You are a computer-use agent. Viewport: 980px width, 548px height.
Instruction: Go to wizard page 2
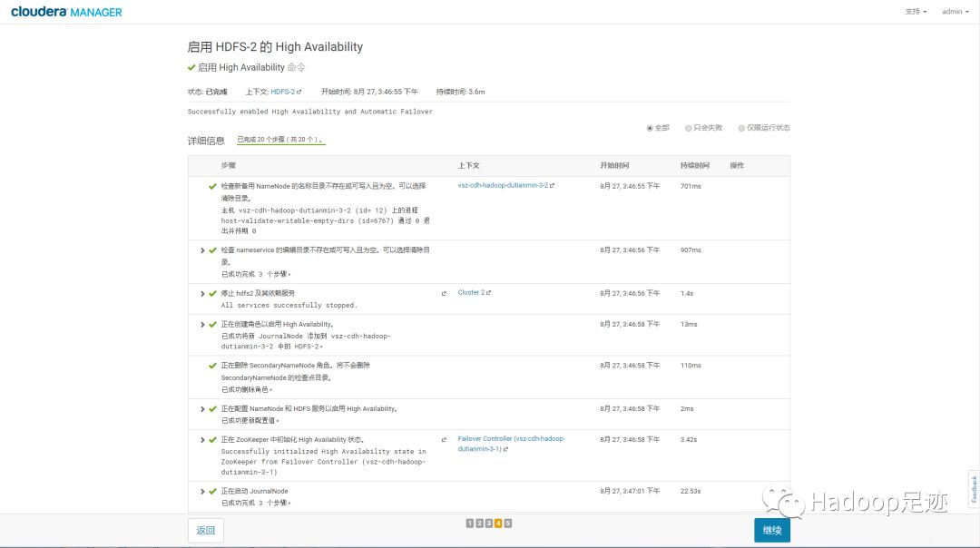coord(479,524)
